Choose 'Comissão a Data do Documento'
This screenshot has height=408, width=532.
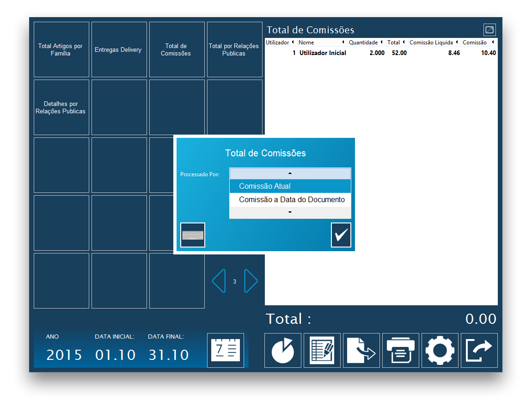pos(290,200)
